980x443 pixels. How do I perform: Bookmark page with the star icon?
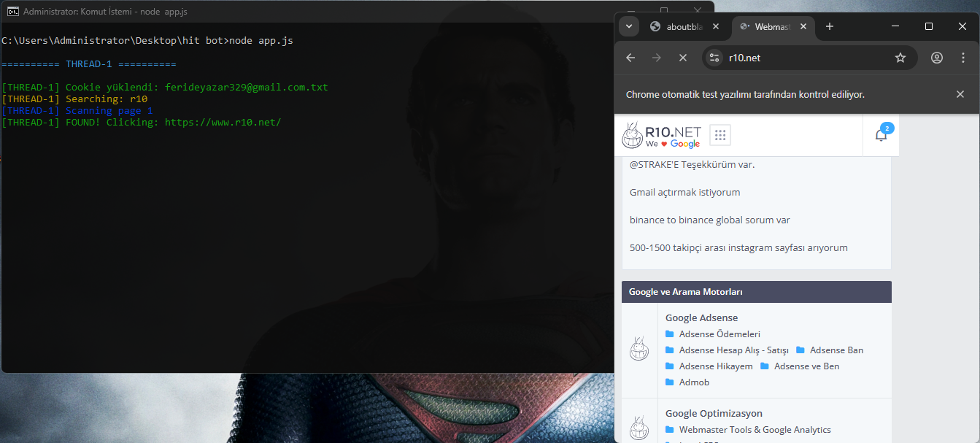900,58
